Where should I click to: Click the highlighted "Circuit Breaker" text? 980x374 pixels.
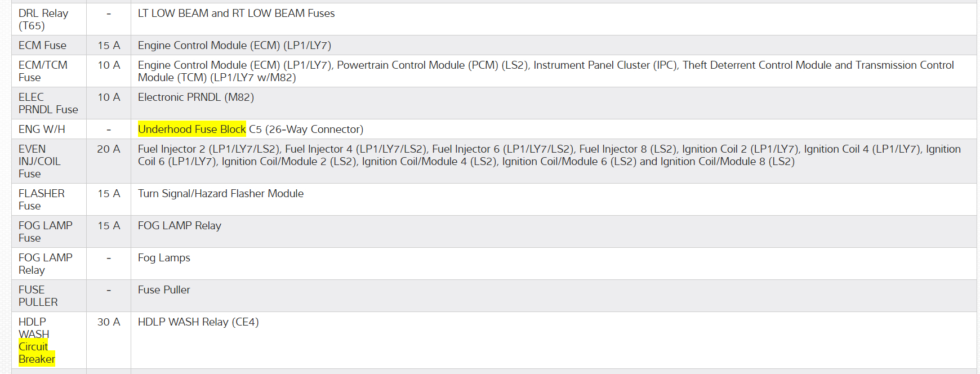(36, 353)
